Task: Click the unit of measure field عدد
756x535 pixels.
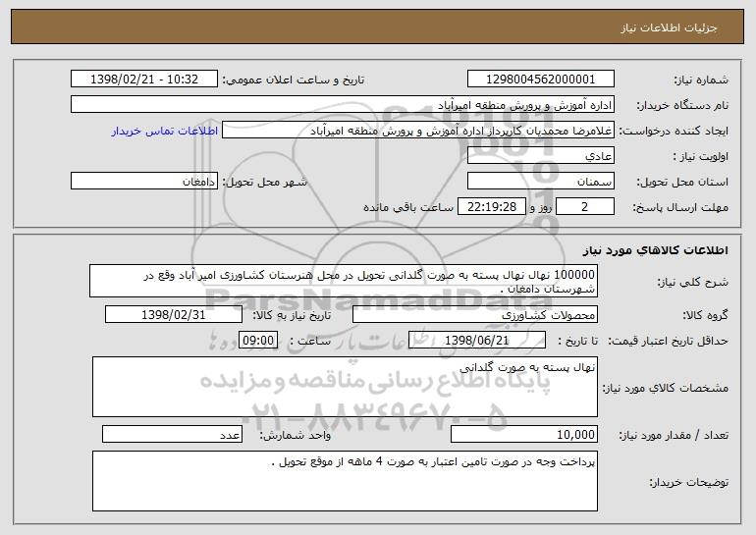Action: point(172,434)
